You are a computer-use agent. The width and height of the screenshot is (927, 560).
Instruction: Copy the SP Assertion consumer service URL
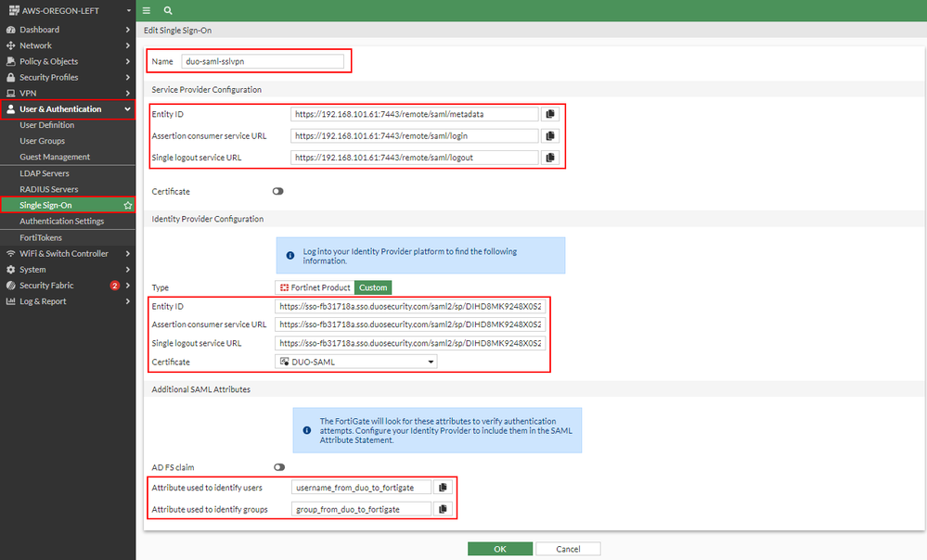click(550, 136)
